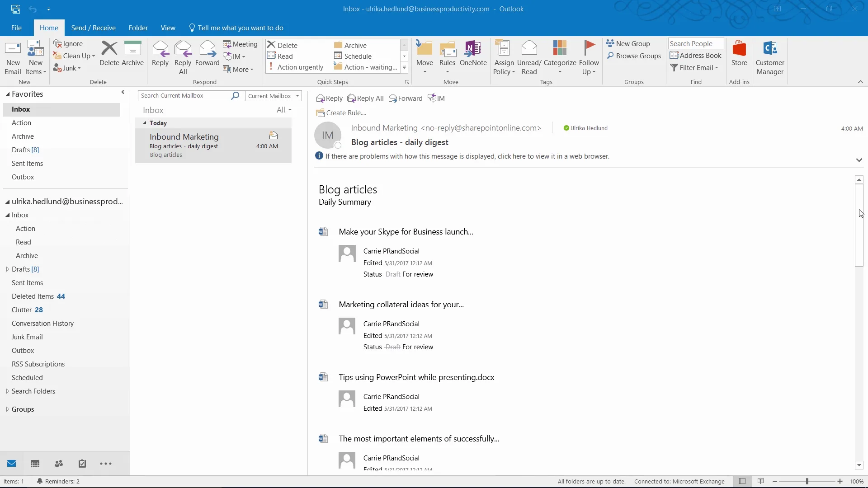Click the search magnifier icon in mailbox search
The image size is (868, 488).
(235, 96)
